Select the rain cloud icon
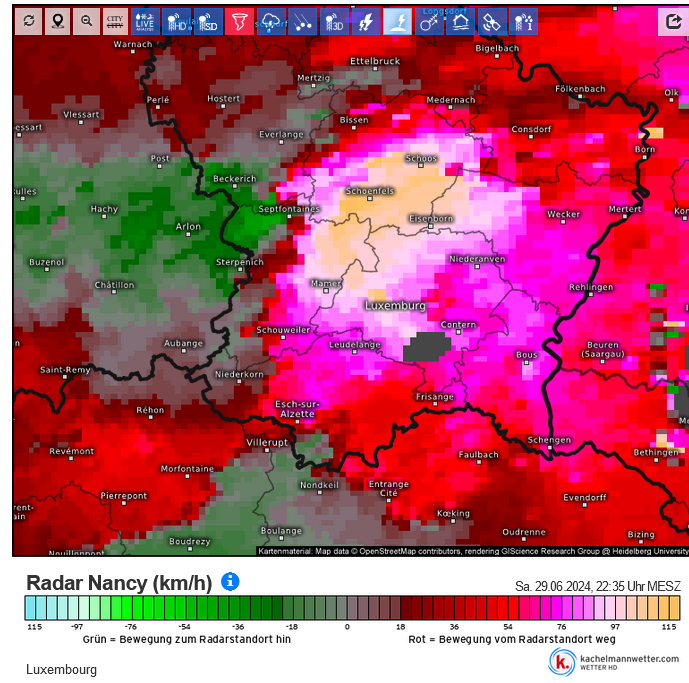689x683 pixels. pyautogui.click(x=271, y=21)
